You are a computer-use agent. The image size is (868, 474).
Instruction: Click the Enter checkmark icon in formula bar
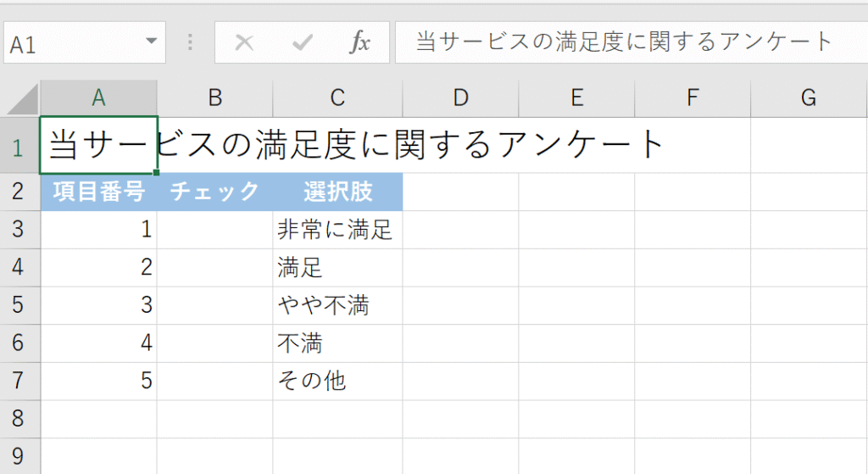(302, 42)
